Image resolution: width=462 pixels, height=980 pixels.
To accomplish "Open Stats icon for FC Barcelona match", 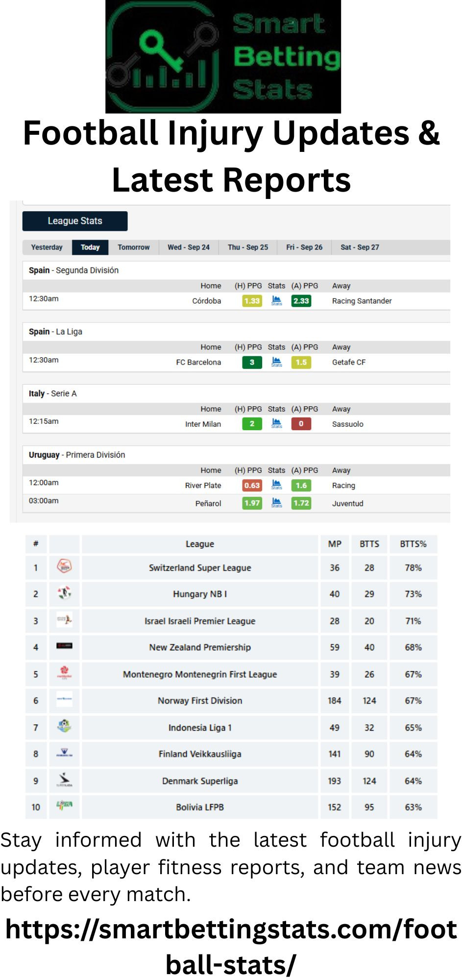I will click(276, 362).
